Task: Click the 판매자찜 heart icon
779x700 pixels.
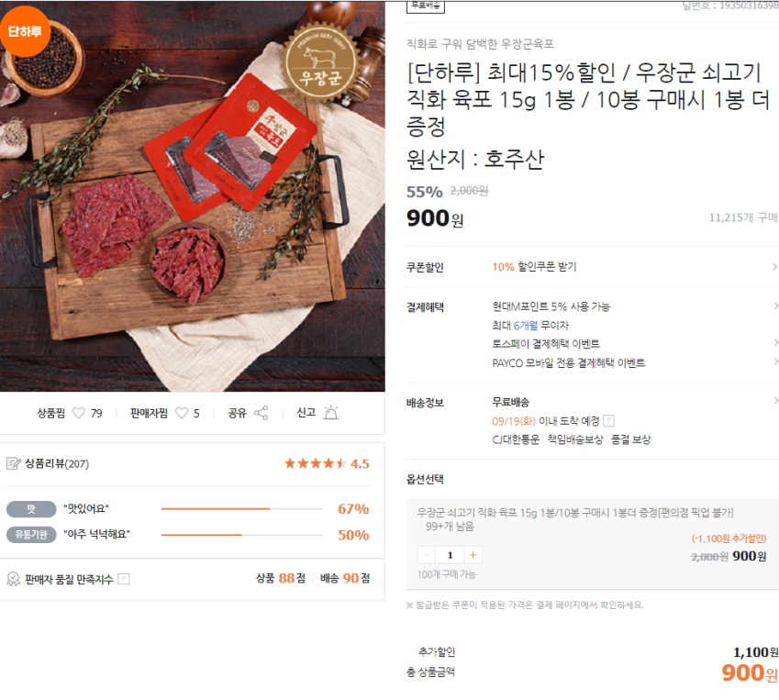Action: pos(181,414)
